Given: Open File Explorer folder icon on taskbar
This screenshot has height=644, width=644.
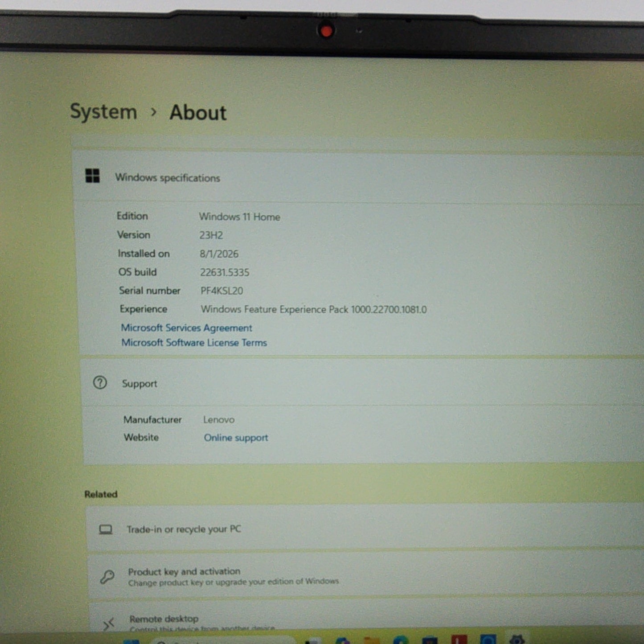Looking at the screenshot, I should click(371, 641).
